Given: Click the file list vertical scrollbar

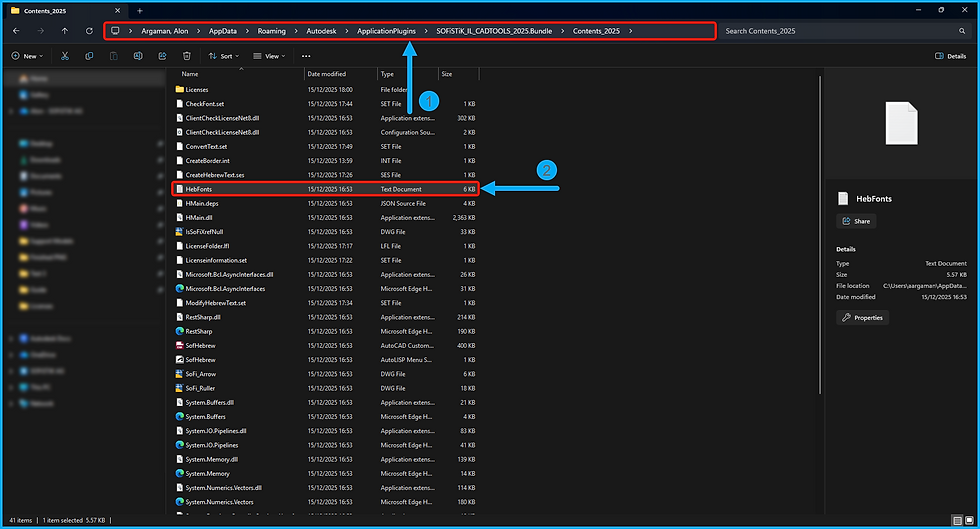Looking at the screenshot, I should (819, 235).
